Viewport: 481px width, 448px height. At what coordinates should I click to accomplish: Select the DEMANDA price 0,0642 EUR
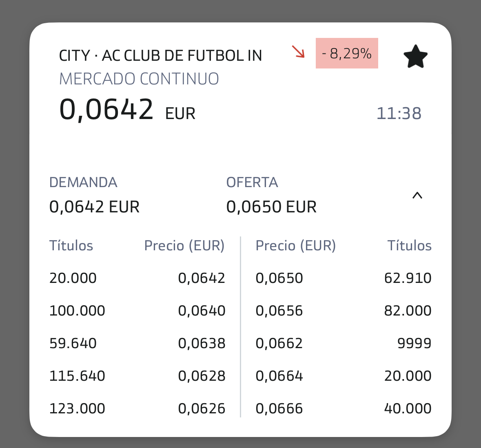(94, 206)
